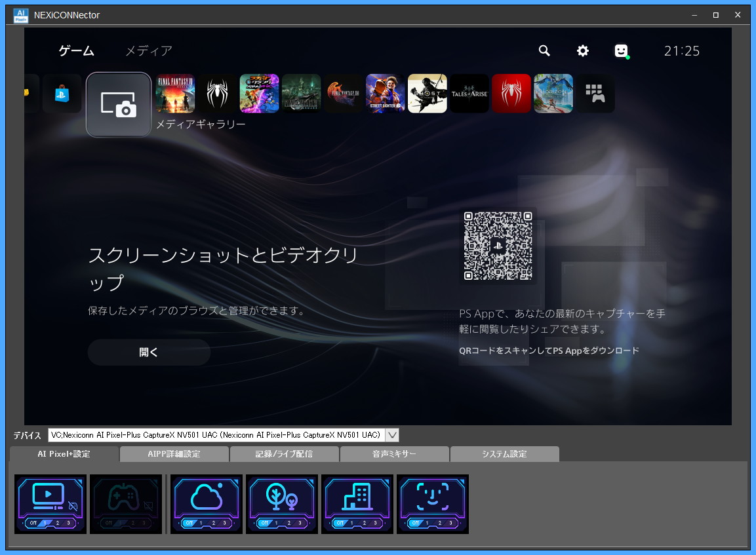Open the 記録/ライブ配信 tab
This screenshot has width=756, height=555.
[x=284, y=454]
